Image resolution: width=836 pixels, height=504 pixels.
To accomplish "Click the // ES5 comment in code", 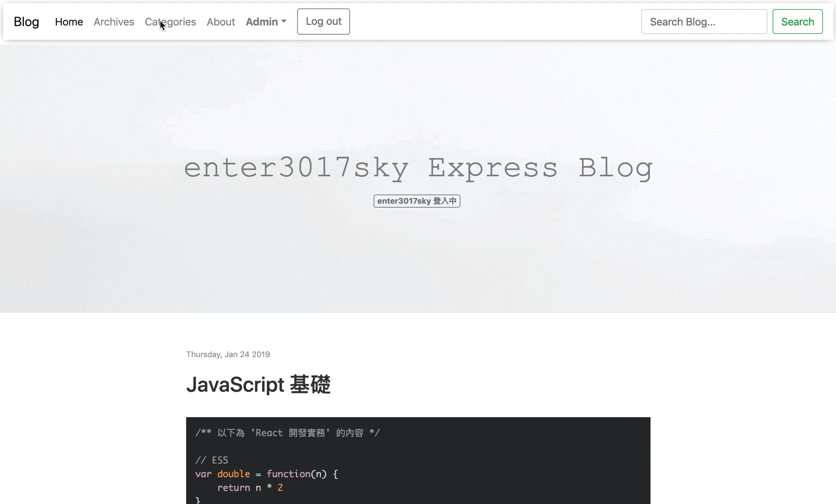I will click(212, 460).
